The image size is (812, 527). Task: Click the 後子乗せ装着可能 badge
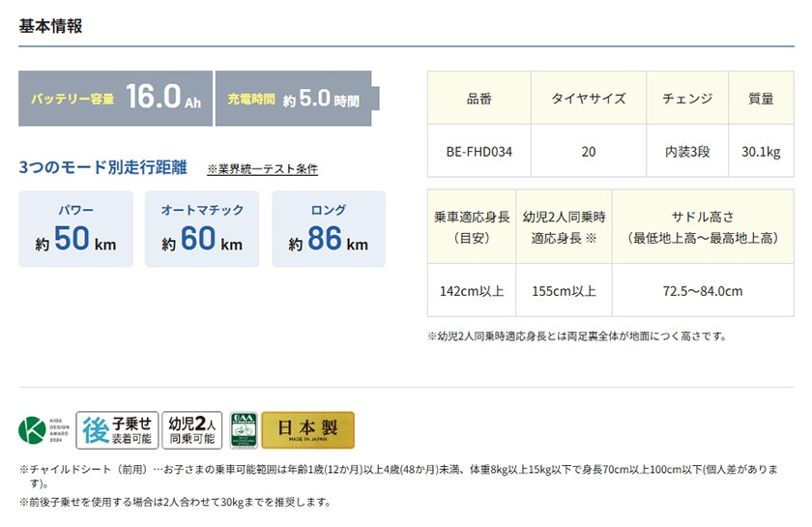(x=117, y=430)
